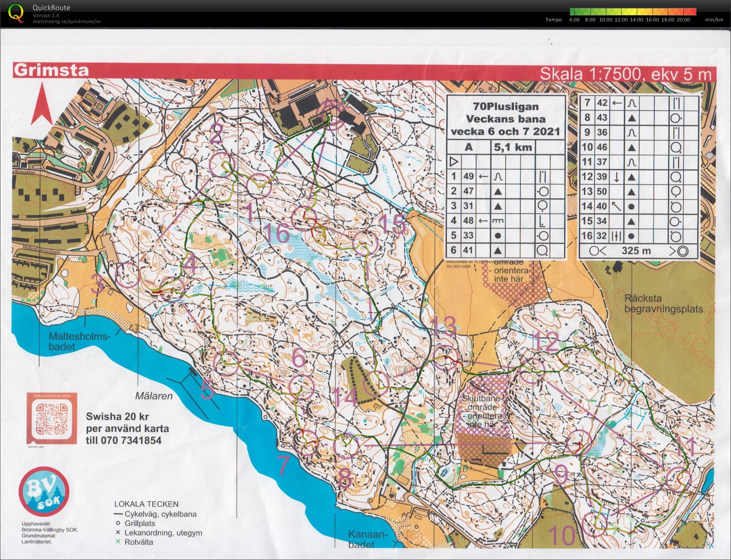The image size is (731, 560).
Task: Click control code 49 in the table
Action: click(469, 176)
